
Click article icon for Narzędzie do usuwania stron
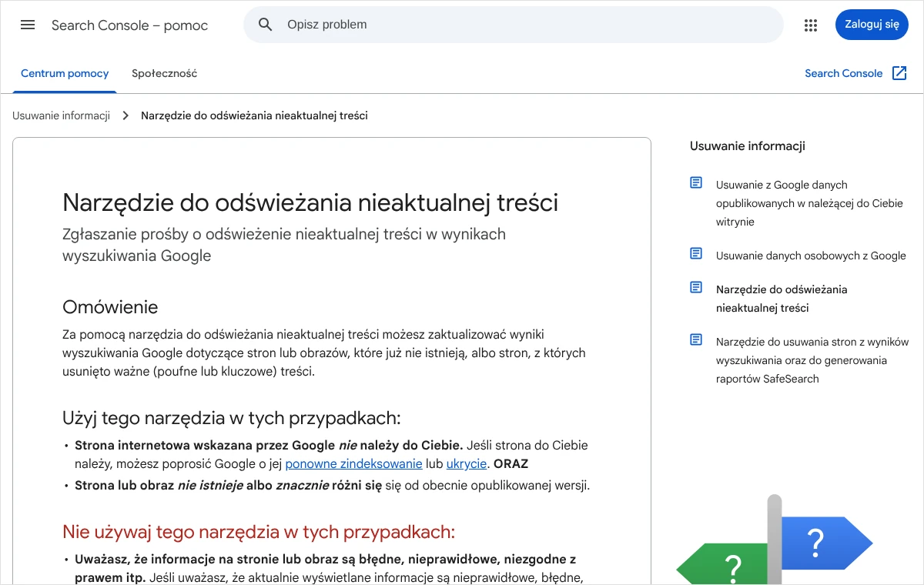696,339
